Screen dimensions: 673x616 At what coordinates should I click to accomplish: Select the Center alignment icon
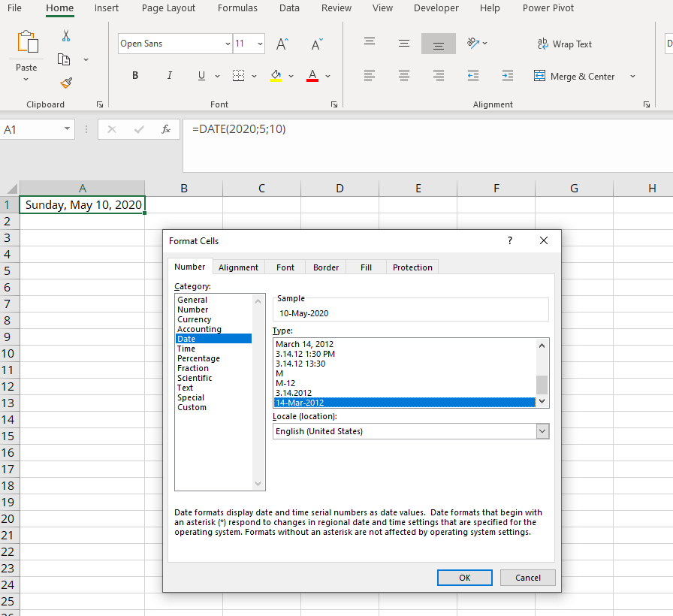[x=403, y=75]
